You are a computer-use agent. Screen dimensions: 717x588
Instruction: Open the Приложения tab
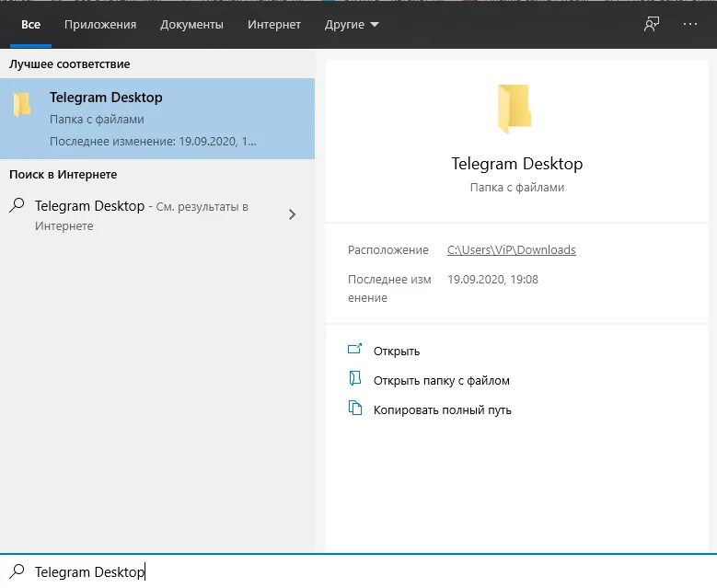(100, 24)
